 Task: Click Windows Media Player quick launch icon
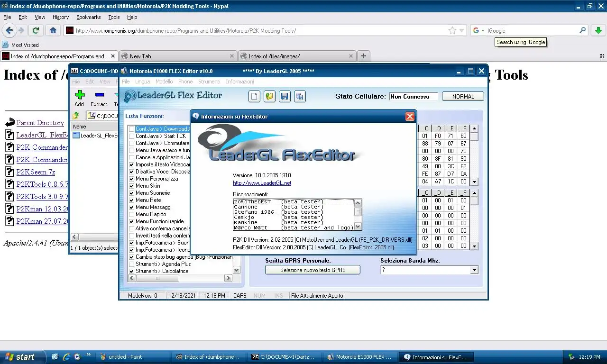[x=77, y=357]
